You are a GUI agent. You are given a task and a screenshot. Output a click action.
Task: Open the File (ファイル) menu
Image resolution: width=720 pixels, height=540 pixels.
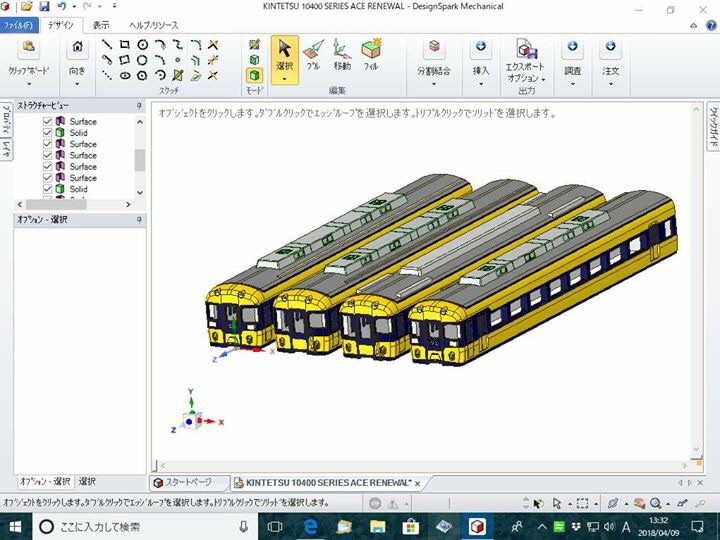pyautogui.click(x=18, y=25)
